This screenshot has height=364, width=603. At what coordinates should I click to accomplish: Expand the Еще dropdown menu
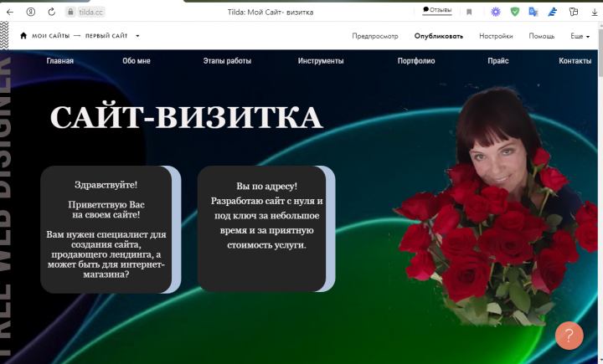580,36
